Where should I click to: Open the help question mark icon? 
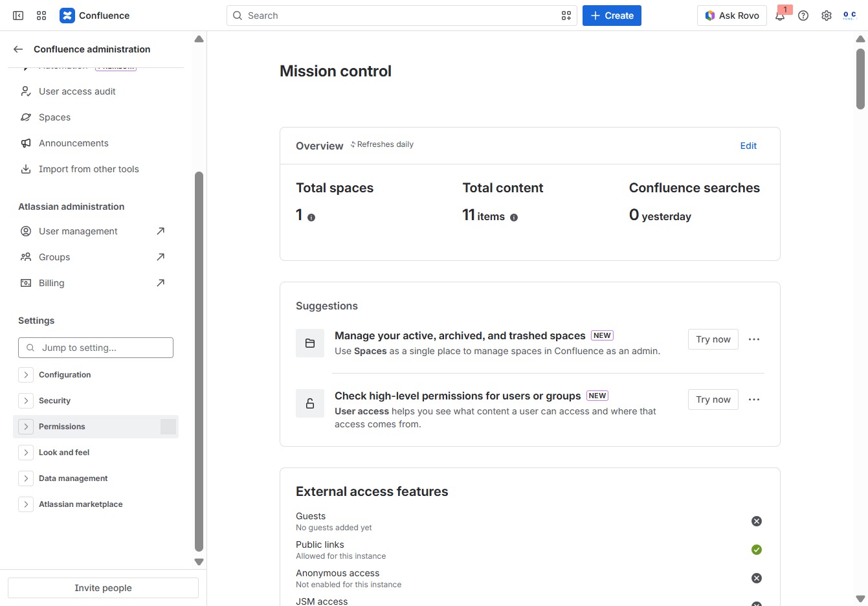(x=803, y=16)
